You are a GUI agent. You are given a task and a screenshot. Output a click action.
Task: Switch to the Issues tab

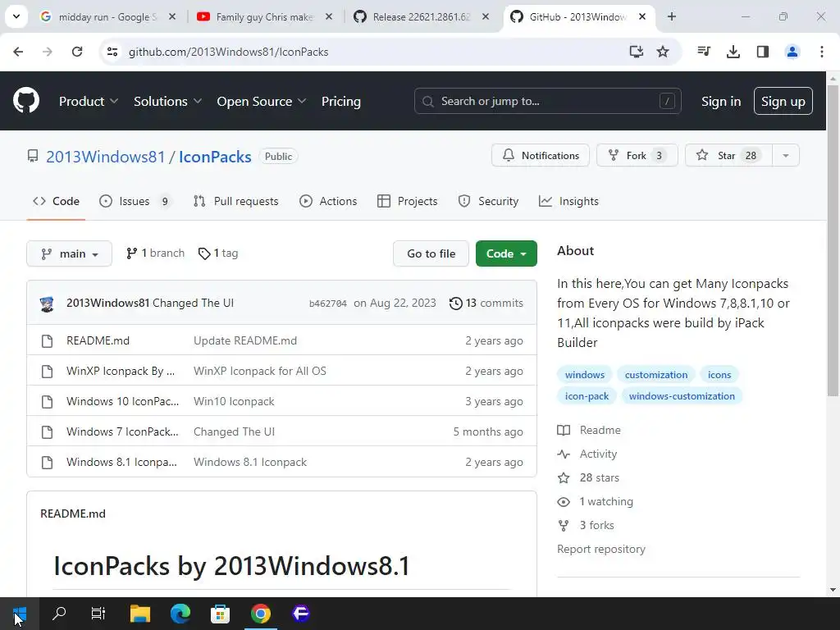tap(135, 202)
